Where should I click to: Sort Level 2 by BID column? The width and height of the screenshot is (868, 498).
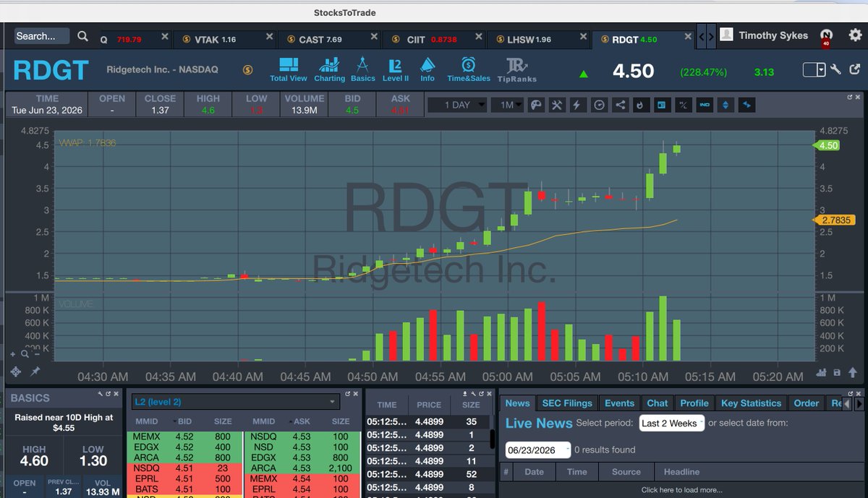pyautogui.click(x=184, y=421)
